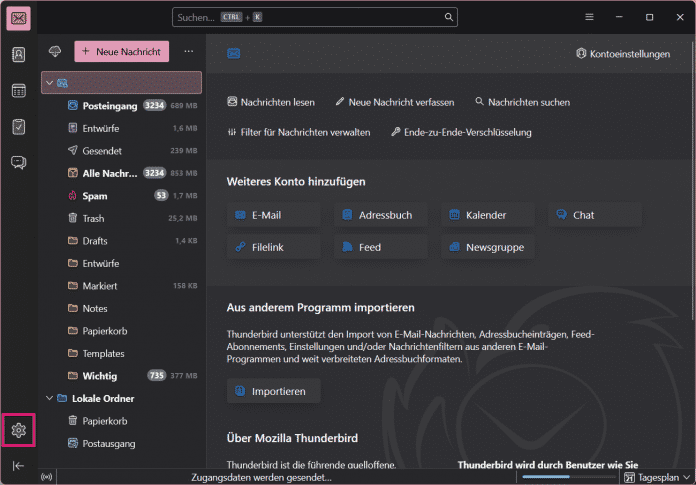This screenshot has width=696, height=485.
Task: Toggle the Tagesplan pane in status bar
Action: [657, 477]
